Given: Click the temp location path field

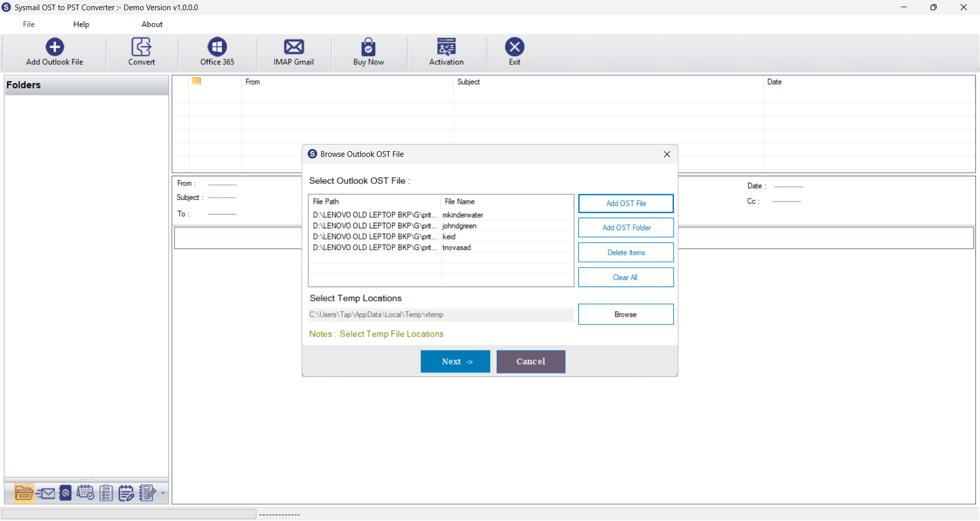Looking at the screenshot, I should 441,315.
